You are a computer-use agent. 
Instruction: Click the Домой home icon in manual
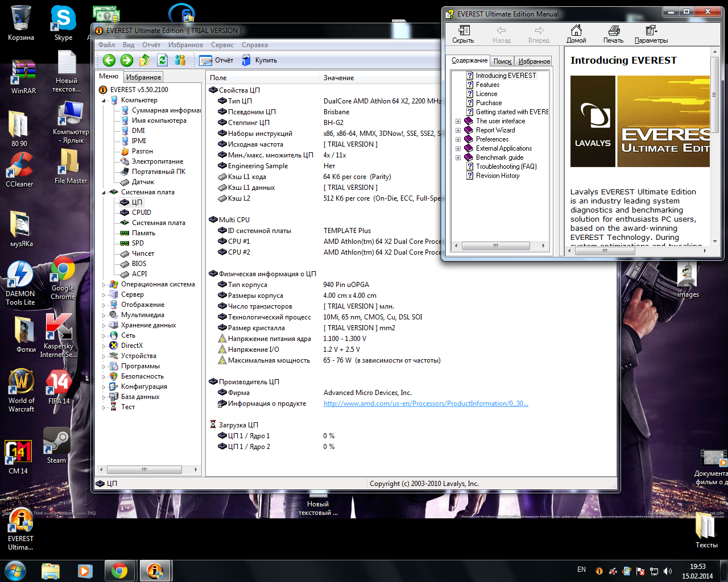click(x=576, y=34)
